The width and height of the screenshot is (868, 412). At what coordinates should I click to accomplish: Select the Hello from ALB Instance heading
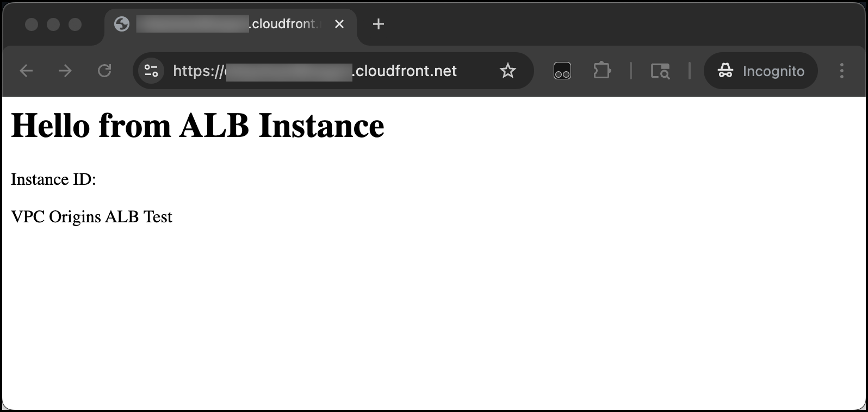[x=197, y=126]
